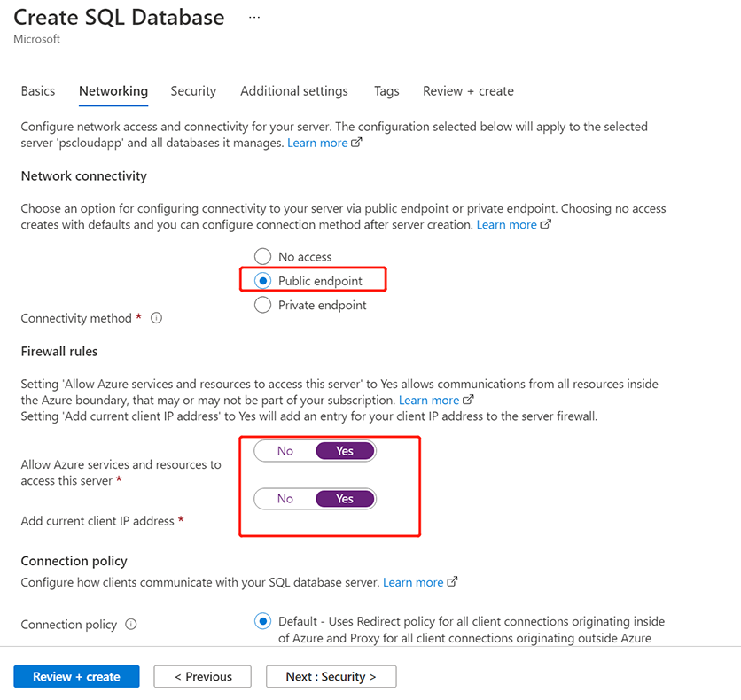
Task: Select the No access radio button
Action: 262,257
